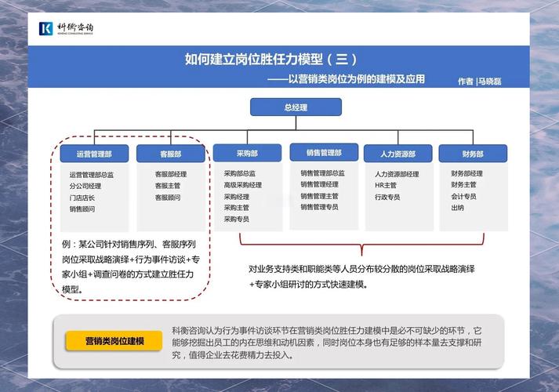The height and width of the screenshot is (392, 559).
Task: Click the 采购经理 entry
Action: pyautogui.click(x=236, y=197)
